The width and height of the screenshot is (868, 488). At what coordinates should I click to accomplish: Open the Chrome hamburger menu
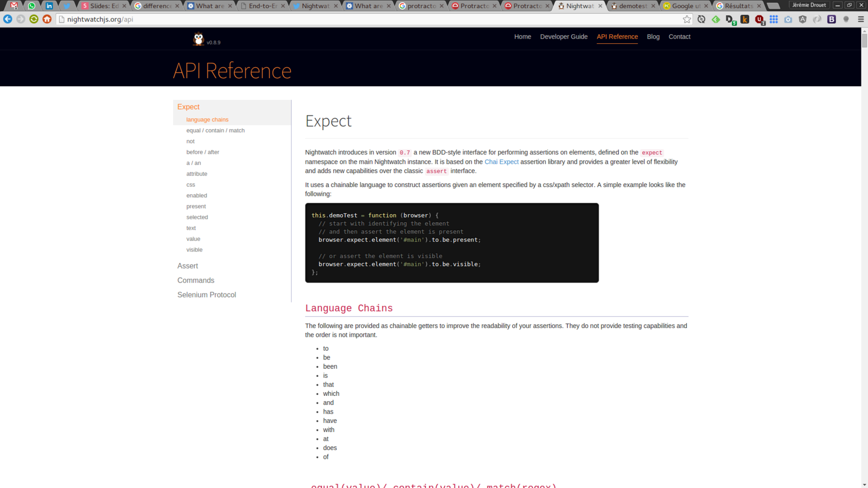[x=860, y=19]
